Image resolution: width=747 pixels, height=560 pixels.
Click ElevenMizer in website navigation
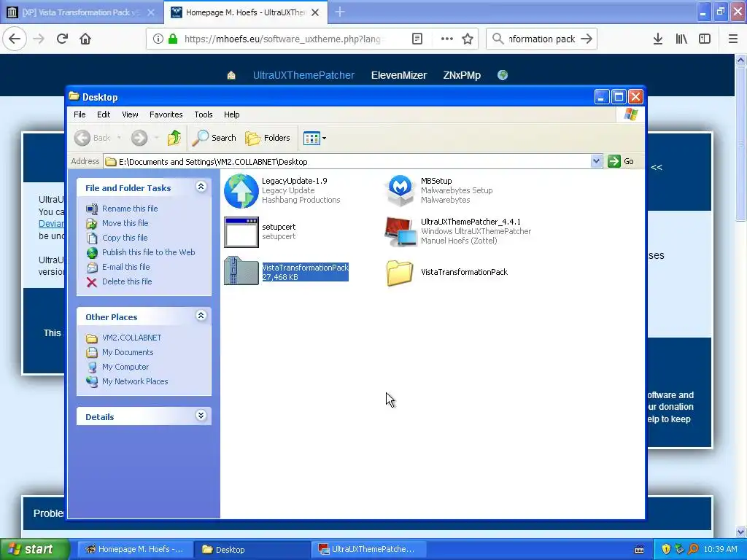(399, 75)
